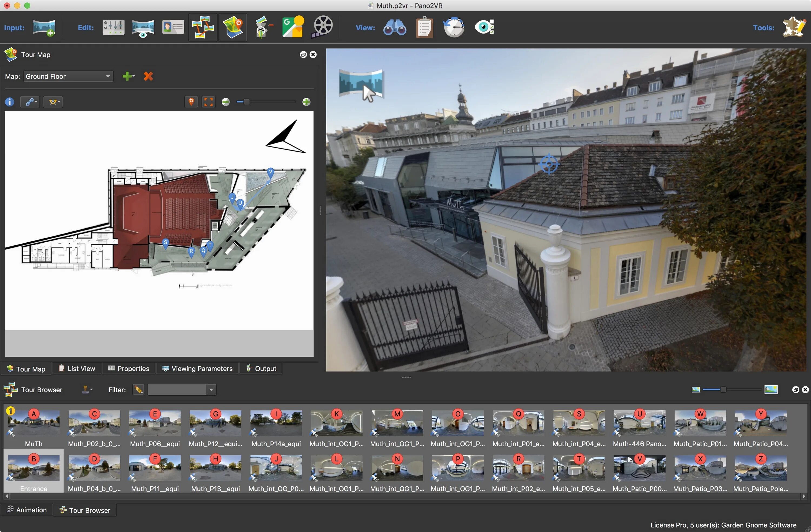
Task: Click the Animation film reel icon
Action: (322, 26)
